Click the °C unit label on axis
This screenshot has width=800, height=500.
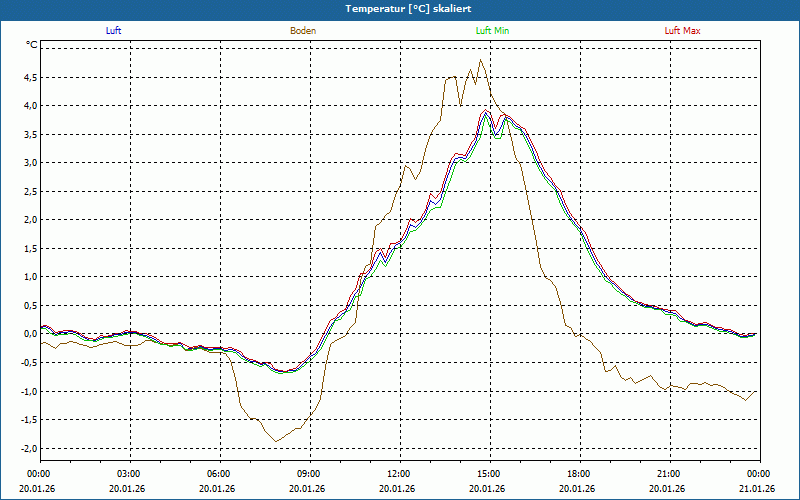tap(32, 45)
